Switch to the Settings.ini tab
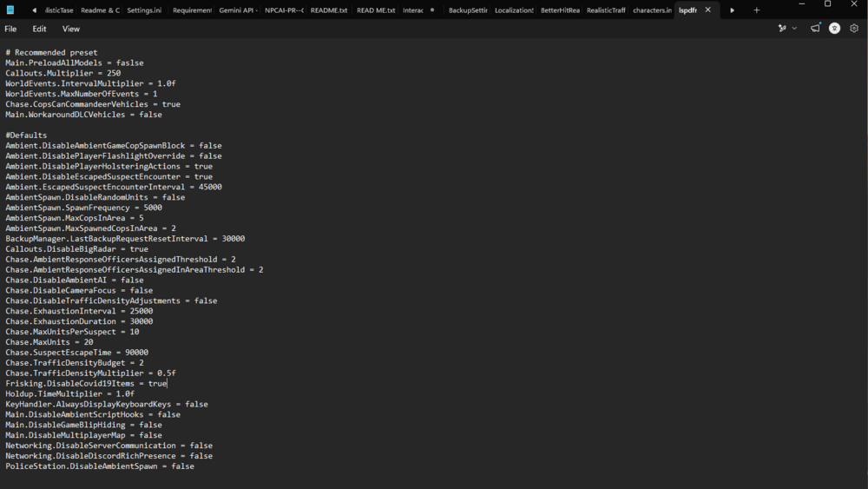Image resolution: width=868 pixels, height=489 pixels. (x=144, y=10)
